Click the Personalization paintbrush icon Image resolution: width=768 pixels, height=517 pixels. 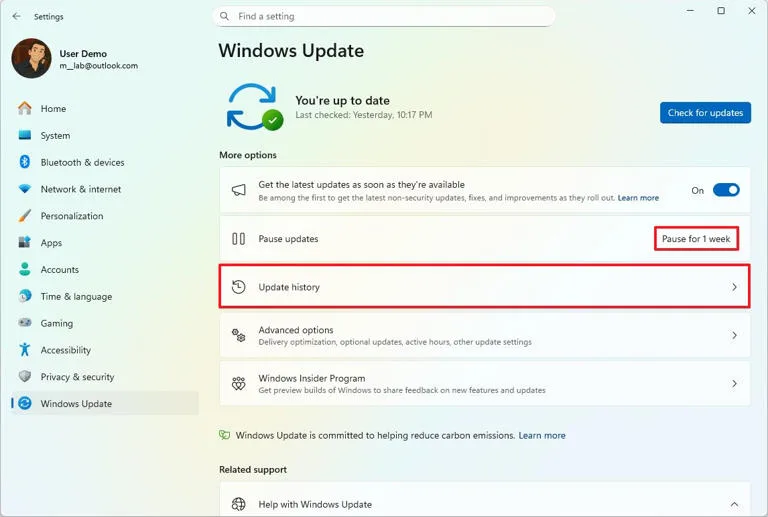coord(24,215)
